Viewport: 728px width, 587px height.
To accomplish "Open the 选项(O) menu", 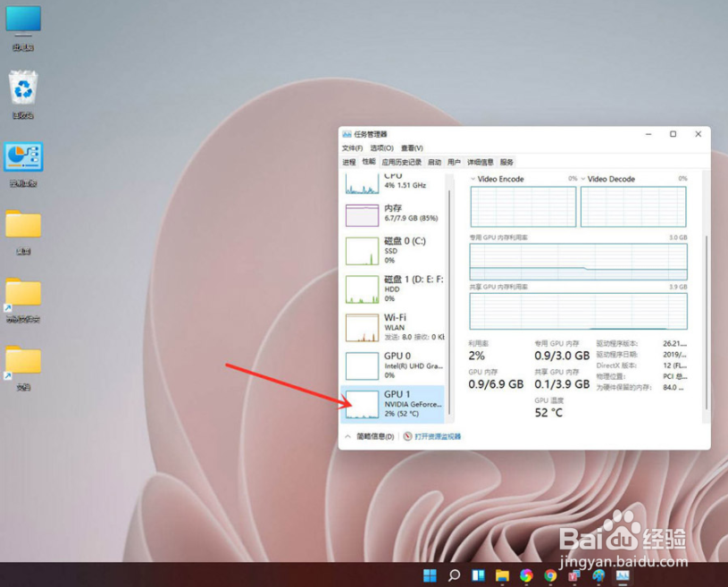I will coord(381,148).
